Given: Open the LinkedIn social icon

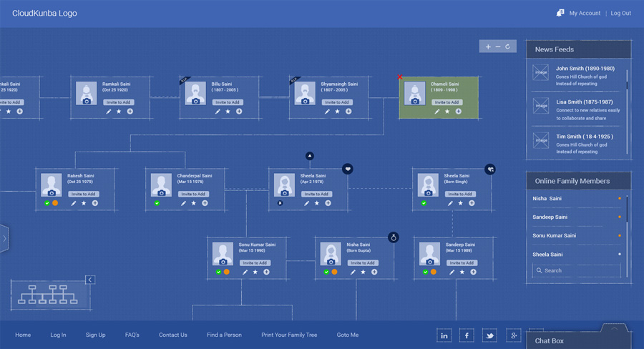Looking at the screenshot, I should [444, 335].
